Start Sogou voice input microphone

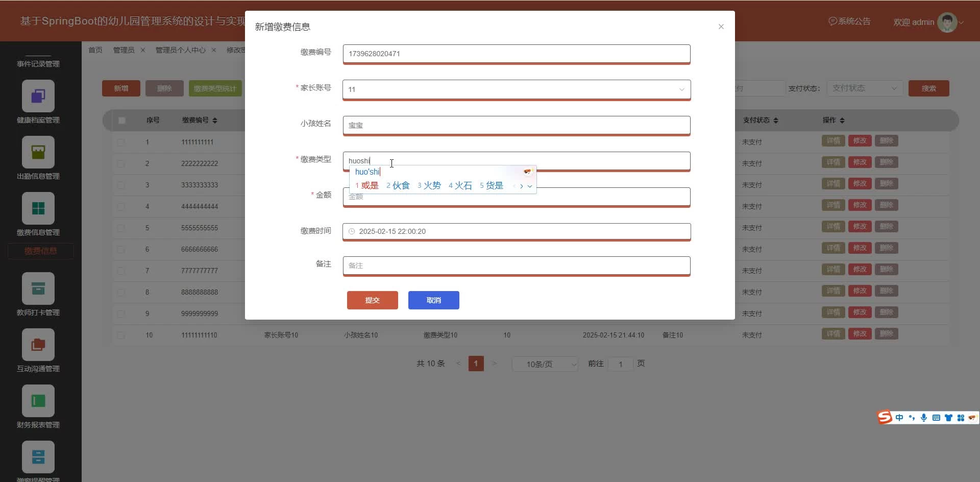924,418
